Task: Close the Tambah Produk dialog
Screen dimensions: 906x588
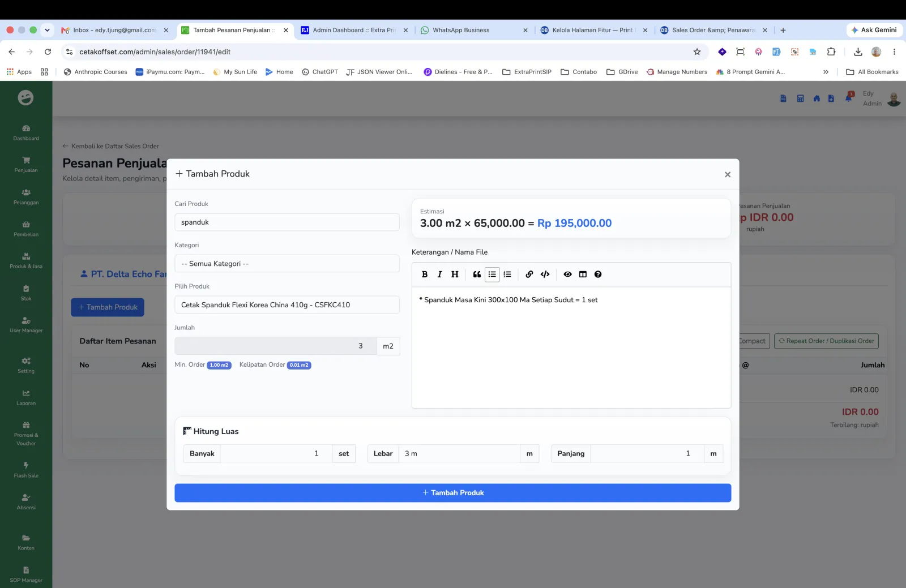Action: tap(728, 175)
